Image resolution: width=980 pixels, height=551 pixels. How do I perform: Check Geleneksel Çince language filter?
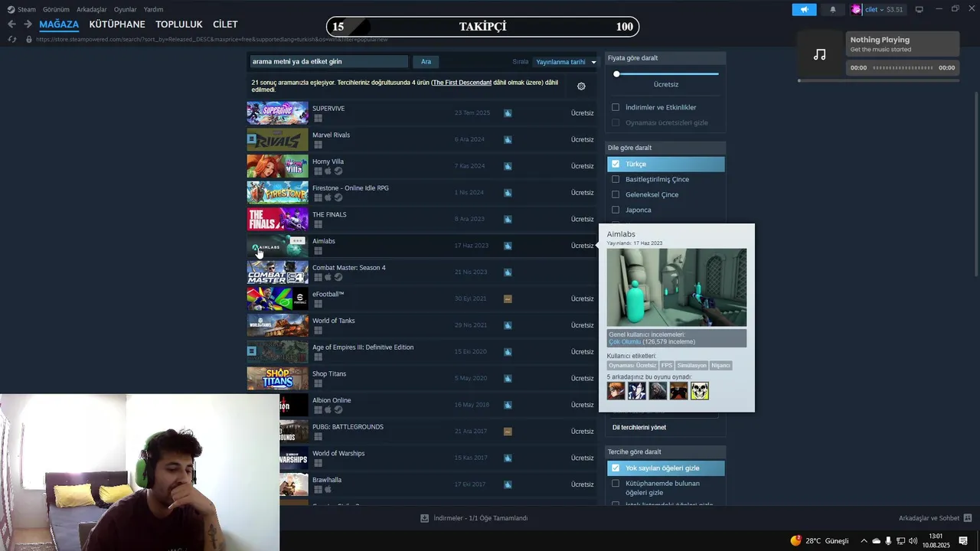coord(616,194)
